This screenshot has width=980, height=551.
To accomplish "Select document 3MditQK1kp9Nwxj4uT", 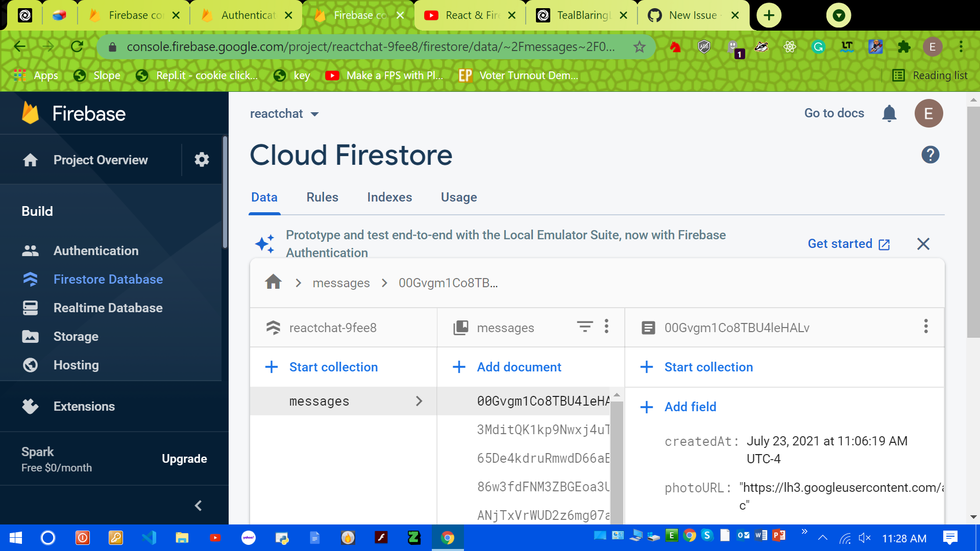I will pyautogui.click(x=543, y=430).
